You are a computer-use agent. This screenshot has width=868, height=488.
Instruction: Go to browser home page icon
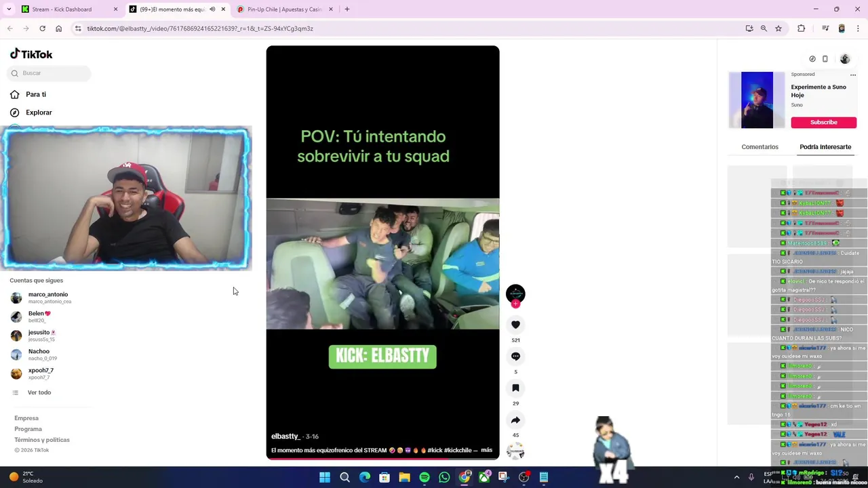pos(58,28)
